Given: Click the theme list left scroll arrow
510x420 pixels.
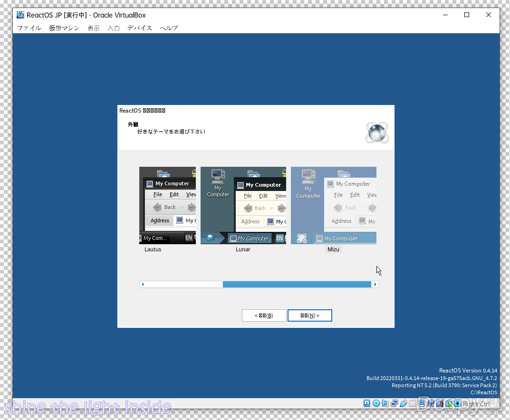Looking at the screenshot, I should tap(143, 285).
